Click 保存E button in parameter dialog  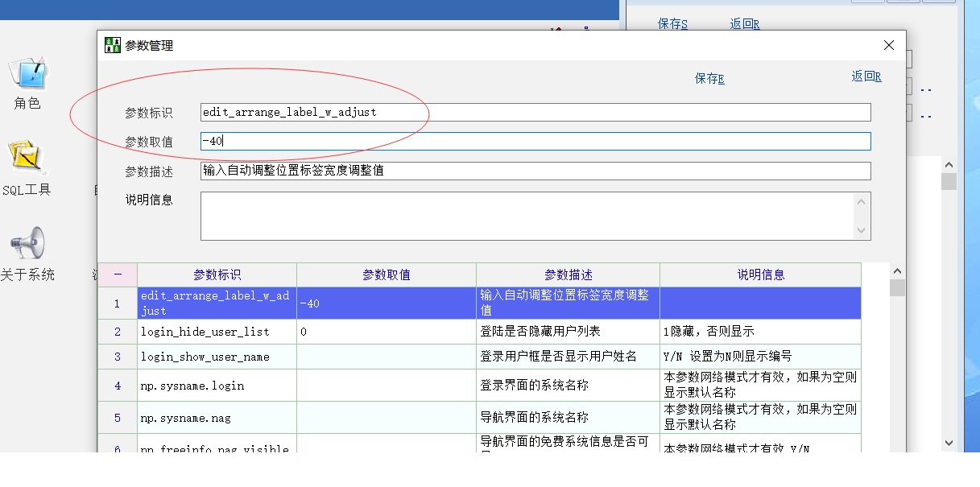(709, 79)
